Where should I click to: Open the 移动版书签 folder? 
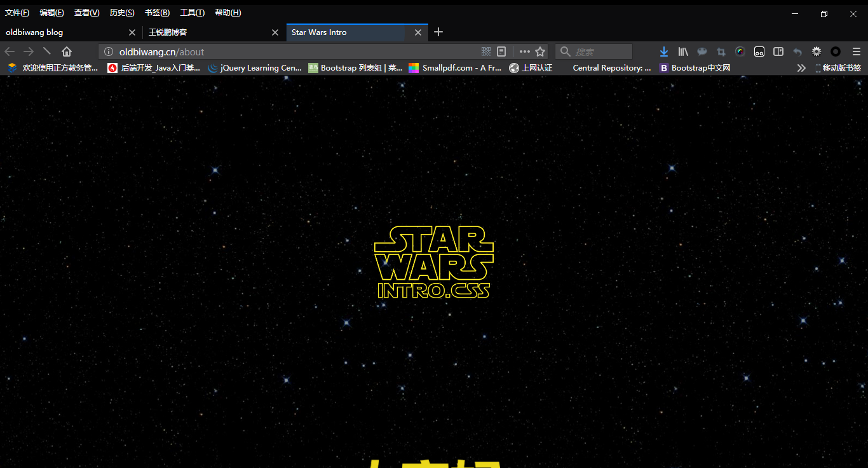837,68
